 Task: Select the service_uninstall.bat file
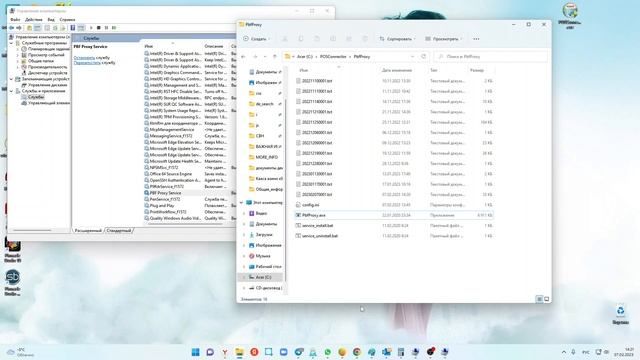[394, 236]
